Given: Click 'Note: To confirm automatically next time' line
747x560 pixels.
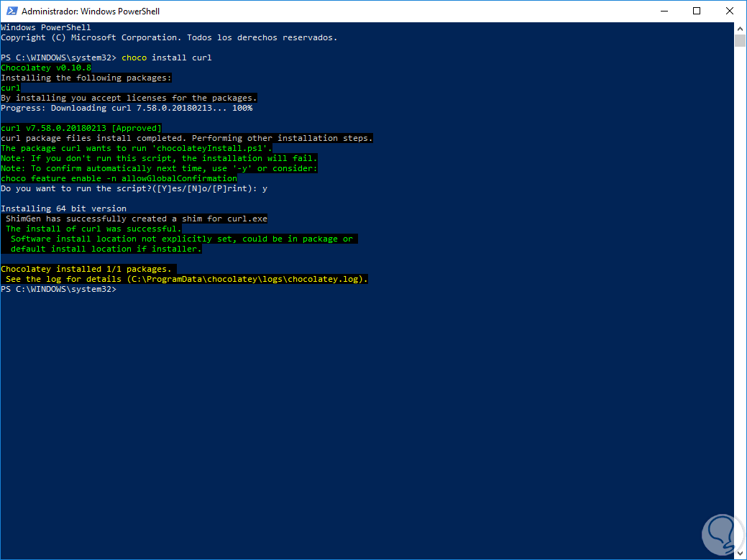Looking at the screenshot, I should click(159, 168).
